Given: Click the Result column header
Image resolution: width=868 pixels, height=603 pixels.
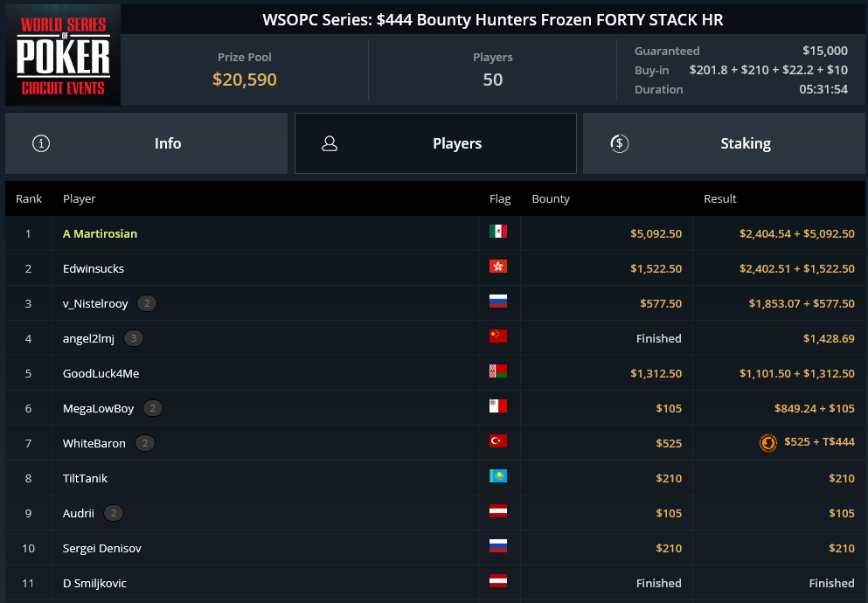Looking at the screenshot, I should click(719, 198).
